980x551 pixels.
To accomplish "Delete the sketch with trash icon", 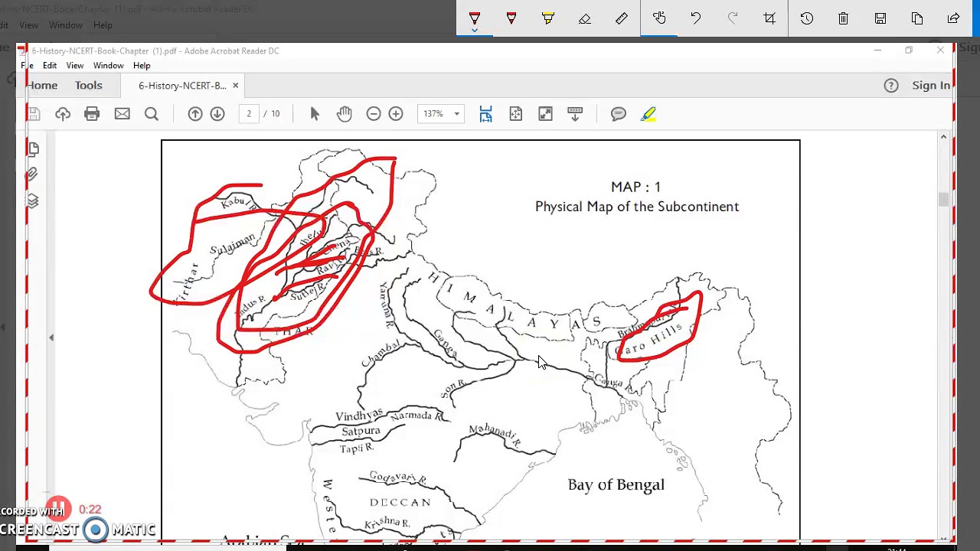I will 843,18.
